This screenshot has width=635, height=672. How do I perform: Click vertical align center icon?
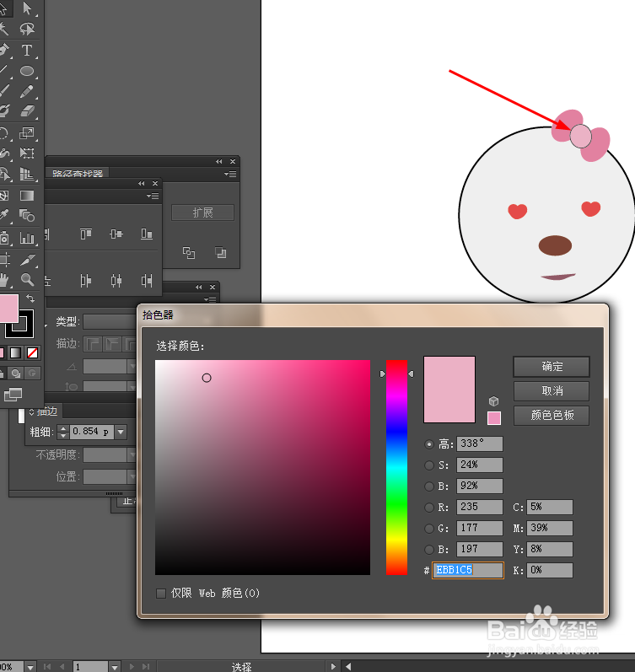(x=116, y=234)
